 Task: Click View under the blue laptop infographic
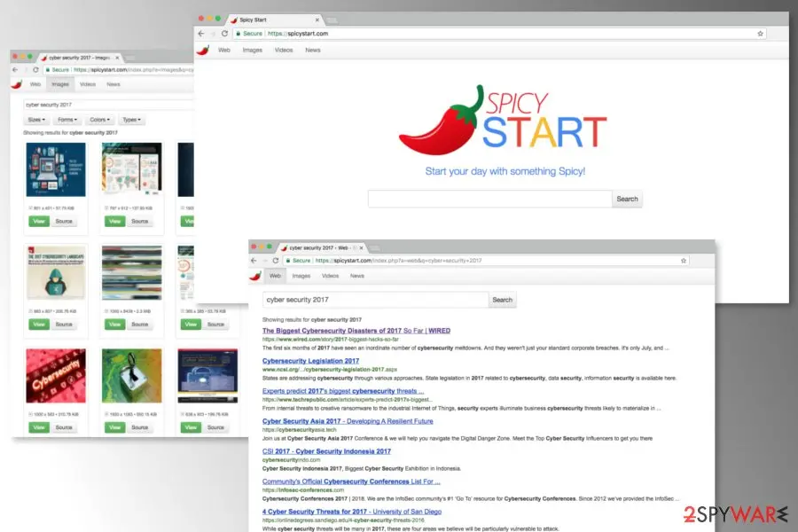(39, 222)
